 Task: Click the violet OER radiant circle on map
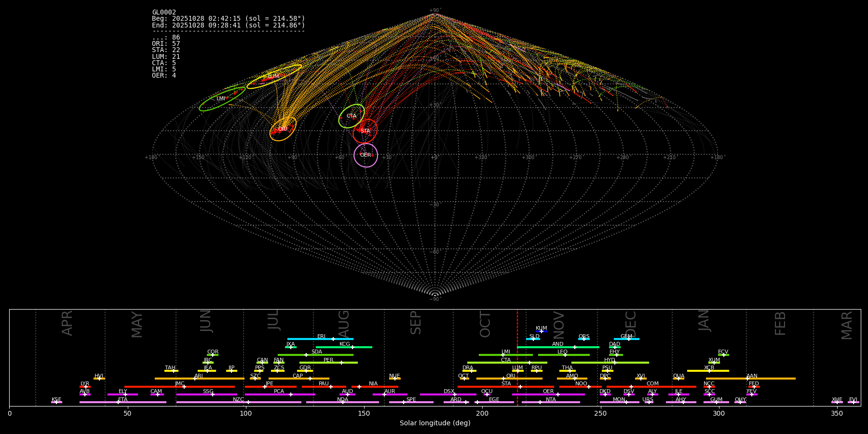click(366, 155)
